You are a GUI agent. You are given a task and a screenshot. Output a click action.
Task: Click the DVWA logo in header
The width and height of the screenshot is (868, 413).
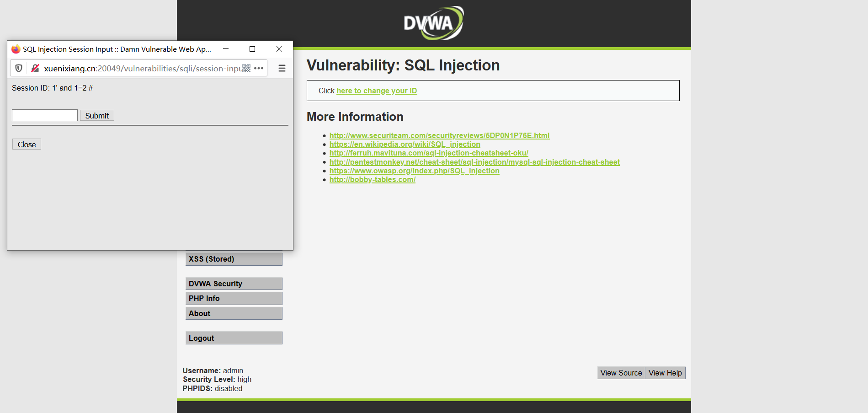point(433,23)
